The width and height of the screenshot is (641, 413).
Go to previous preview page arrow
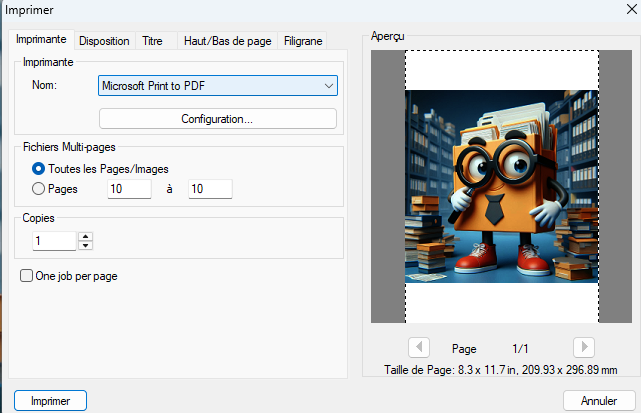[420, 348]
